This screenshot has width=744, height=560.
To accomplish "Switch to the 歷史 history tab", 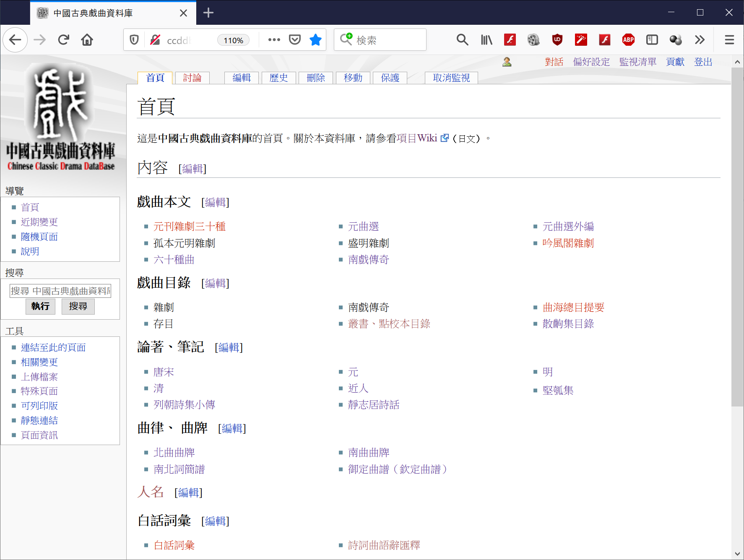I will click(x=278, y=78).
